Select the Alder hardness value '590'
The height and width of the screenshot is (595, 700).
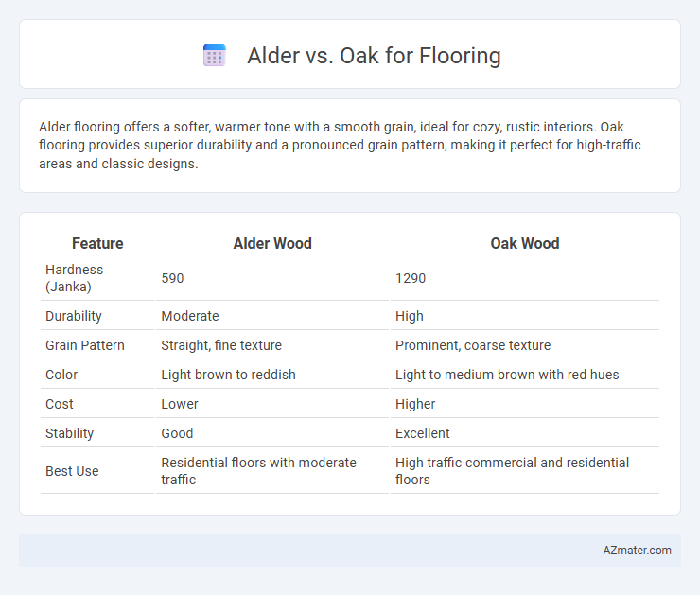click(x=172, y=278)
